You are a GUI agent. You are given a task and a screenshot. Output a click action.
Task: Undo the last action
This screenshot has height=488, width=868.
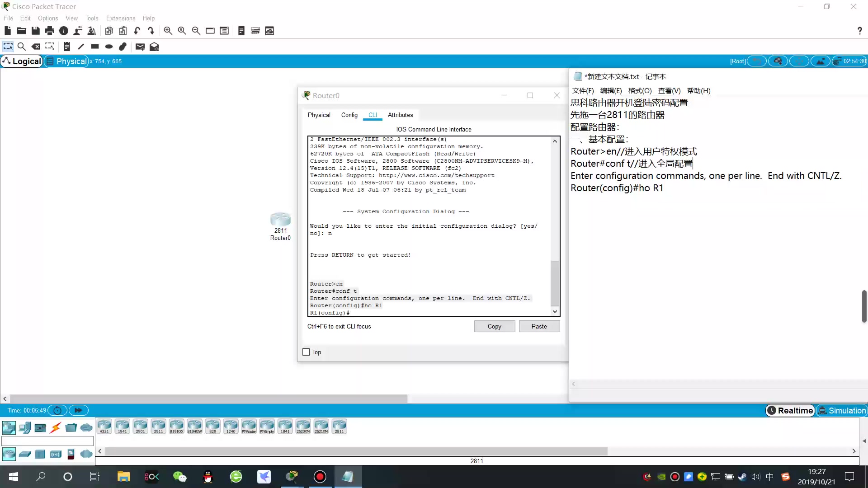click(x=137, y=31)
